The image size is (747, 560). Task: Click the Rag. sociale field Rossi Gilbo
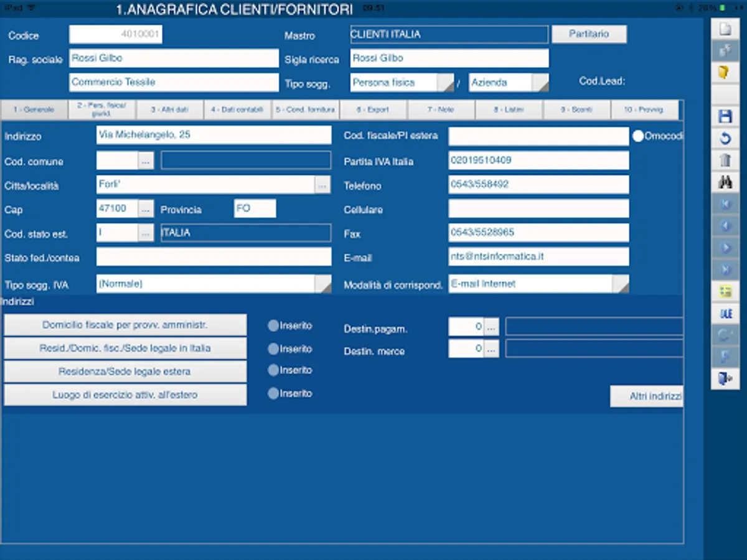(174, 58)
